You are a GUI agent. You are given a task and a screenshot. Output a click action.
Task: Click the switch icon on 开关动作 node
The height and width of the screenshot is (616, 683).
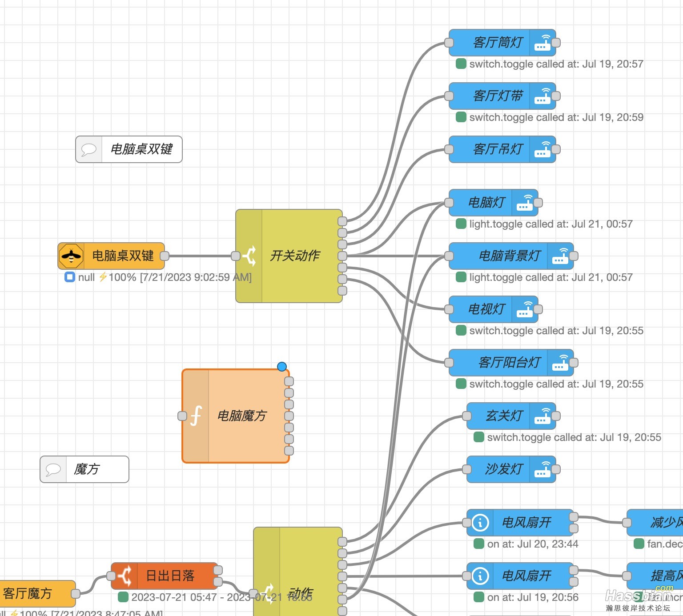click(x=249, y=256)
